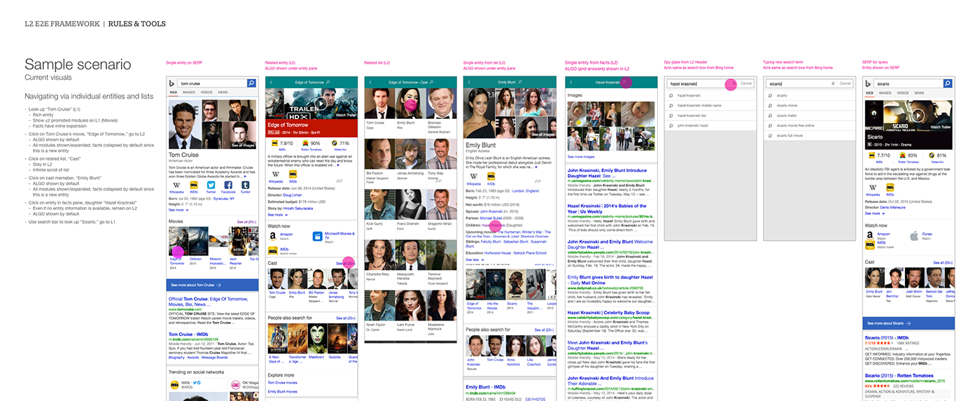This screenshot has height=401, width=980.
Task: Click the blue search button beside 'tom cruise'
Action: pos(252,83)
